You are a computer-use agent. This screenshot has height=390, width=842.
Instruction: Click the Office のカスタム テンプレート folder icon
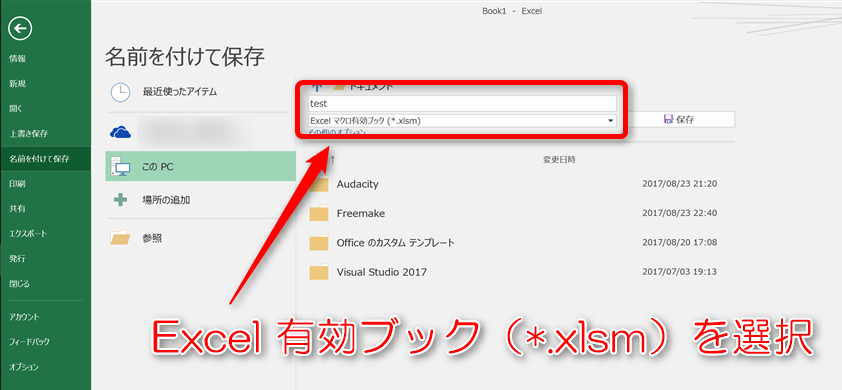[319, 243]
